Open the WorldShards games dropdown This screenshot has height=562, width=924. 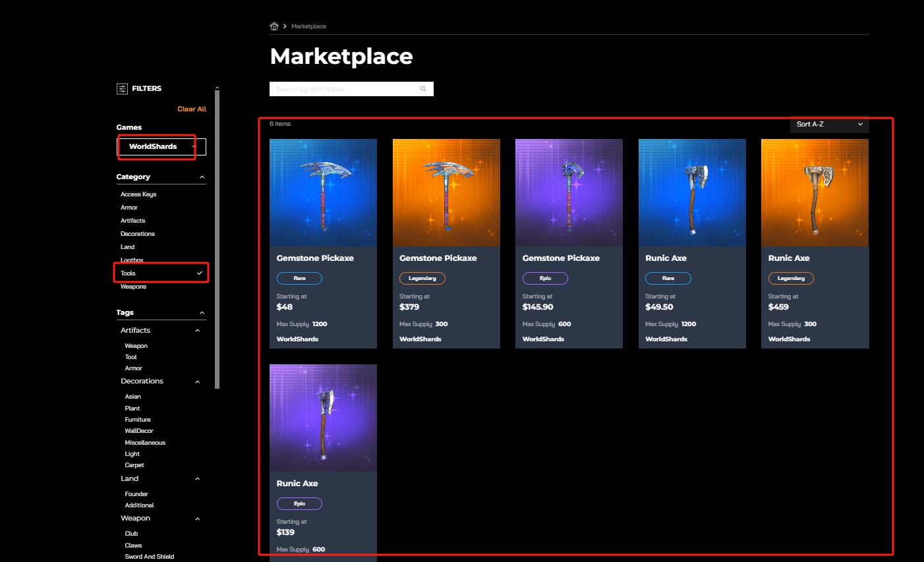pos(161,147)
